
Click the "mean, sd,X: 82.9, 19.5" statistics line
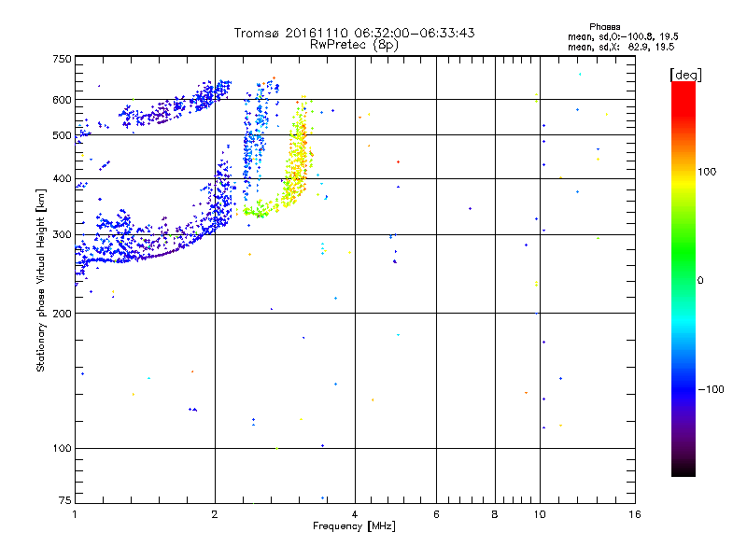click(x=621, y=47)
